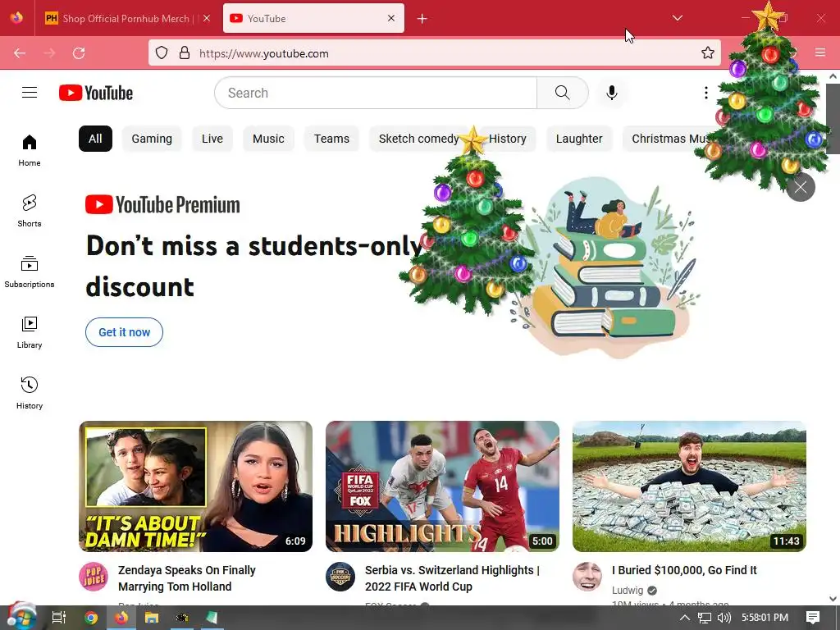Click the YouTube logo

pyautogui.click(x=96, y=93)
